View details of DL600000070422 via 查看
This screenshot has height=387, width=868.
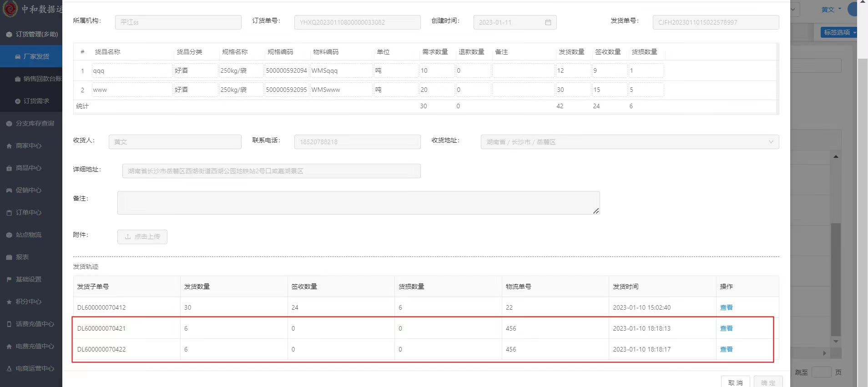(726, 349)
